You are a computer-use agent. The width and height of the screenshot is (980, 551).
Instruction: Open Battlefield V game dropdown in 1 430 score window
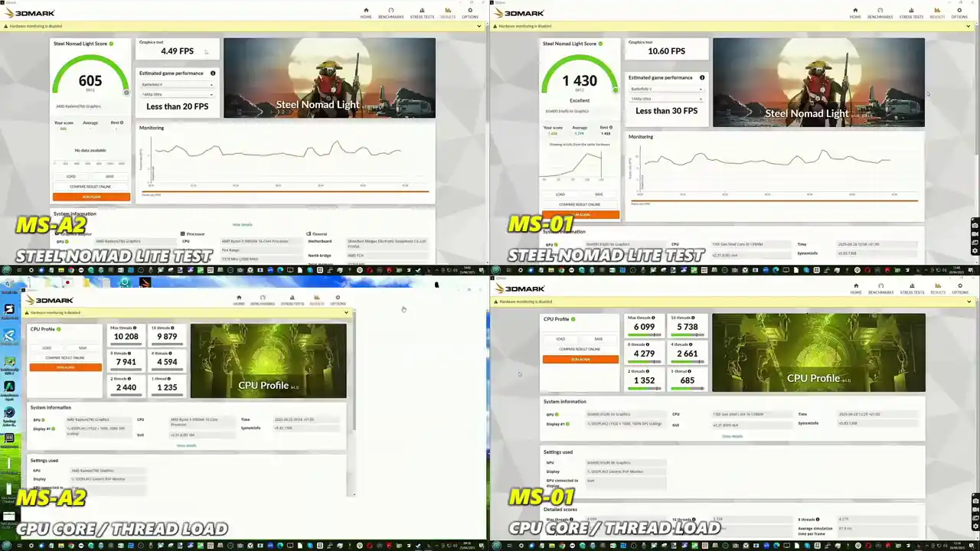(665, 89)
